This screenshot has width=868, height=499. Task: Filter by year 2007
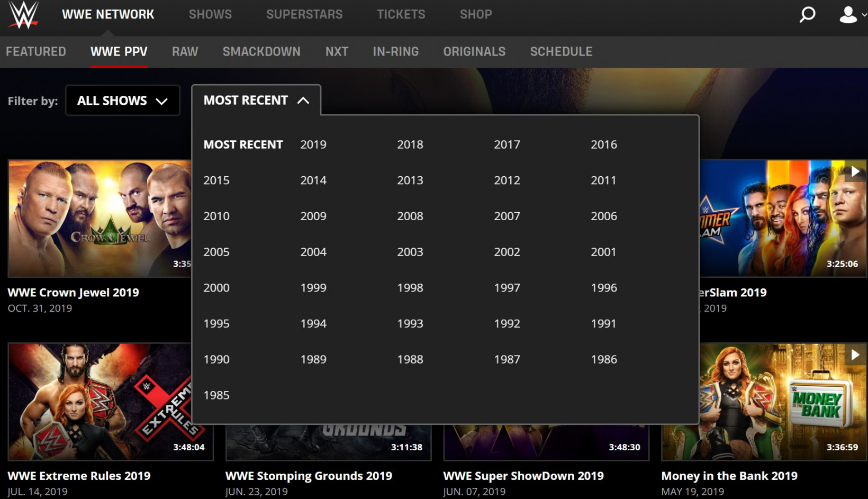(507, 216)
